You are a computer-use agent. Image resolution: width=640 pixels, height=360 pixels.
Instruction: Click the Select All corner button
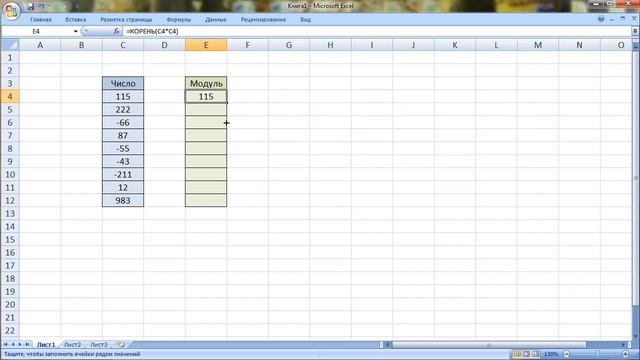(x=10, y=45)
